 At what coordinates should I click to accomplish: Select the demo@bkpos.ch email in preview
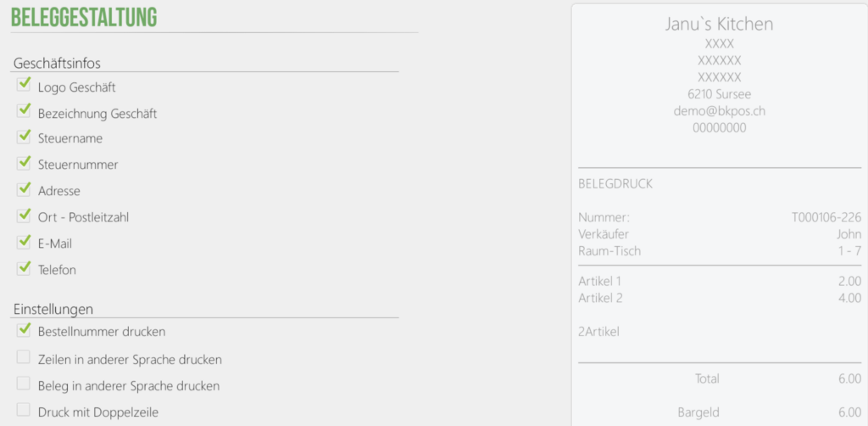(x=719, y=111)
